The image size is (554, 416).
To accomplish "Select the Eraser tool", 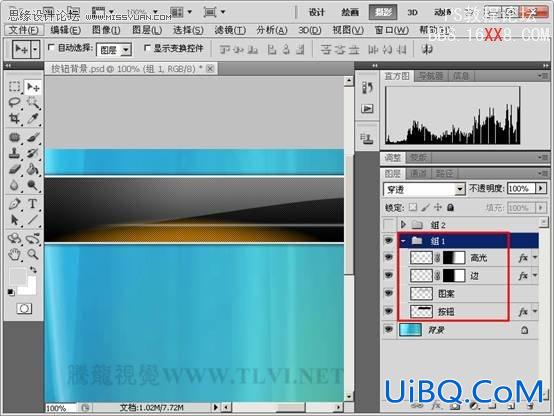I will point(14,169).
